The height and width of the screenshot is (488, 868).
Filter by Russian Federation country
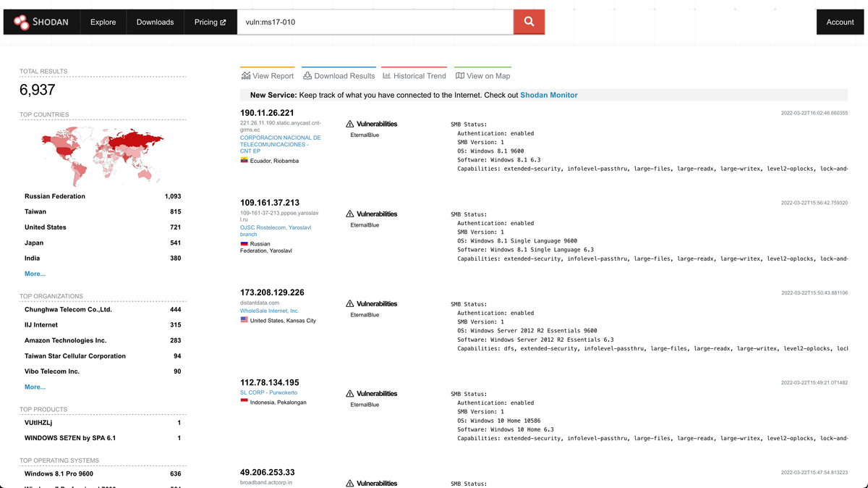click(x=55, y=196)
